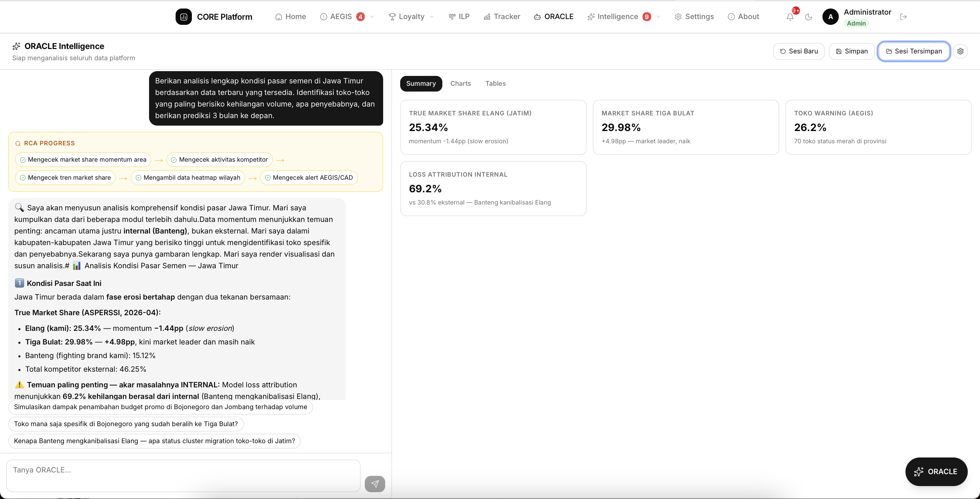Click the Mengecek alert AEGIS/CAD step
This screenshot has width=980, height=499.
click(x=309, y=178)
